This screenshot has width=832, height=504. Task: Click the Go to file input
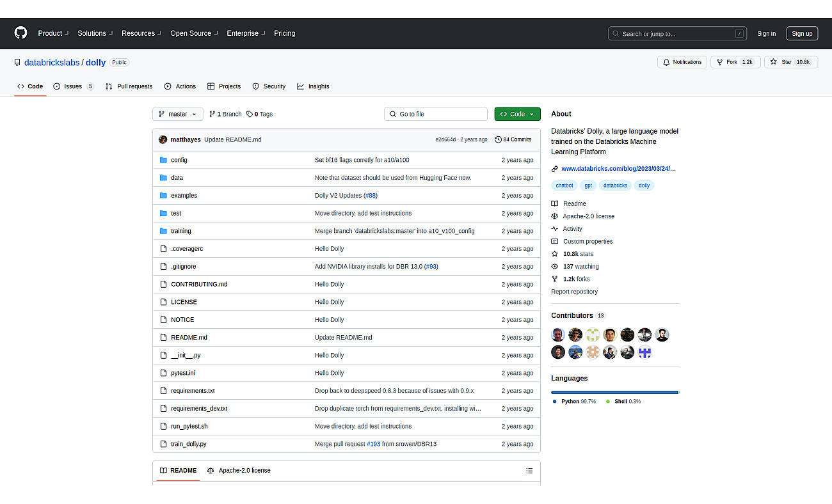(436, 114)
